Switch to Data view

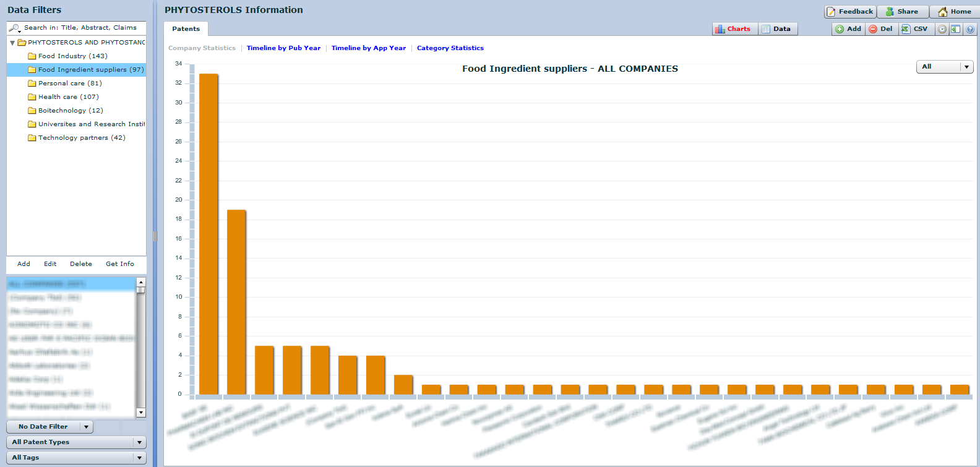tap(776, 29)
